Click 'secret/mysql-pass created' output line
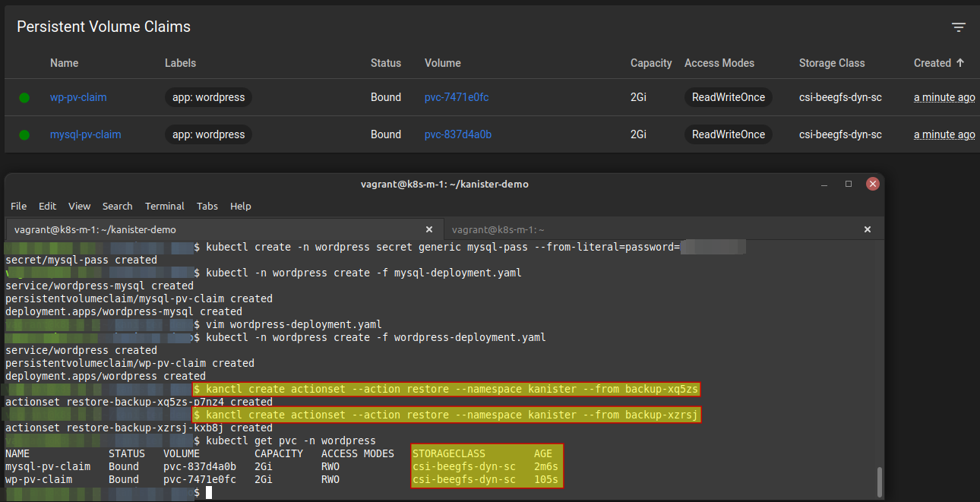This screenshot has height=502, width=980. [x=81, y=260]
